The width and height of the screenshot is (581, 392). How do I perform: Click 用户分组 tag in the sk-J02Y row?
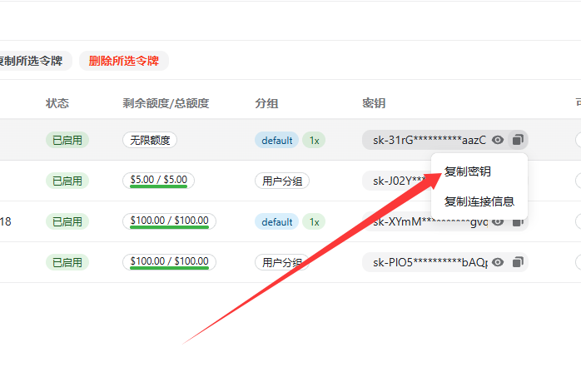coord(282,181)
